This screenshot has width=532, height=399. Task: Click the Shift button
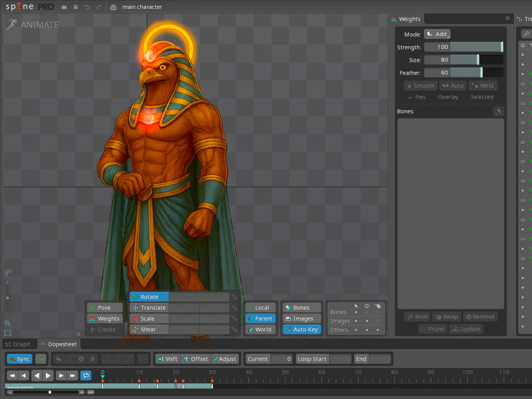point(168,359)
